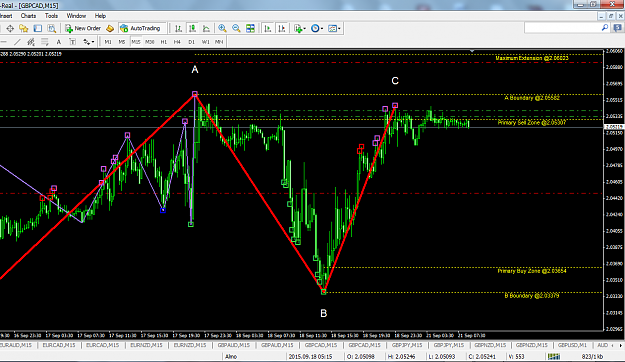Screen dimensions: 625x362
Task: Click the A Boundary @2.05582 label
Action: (532, 98)
